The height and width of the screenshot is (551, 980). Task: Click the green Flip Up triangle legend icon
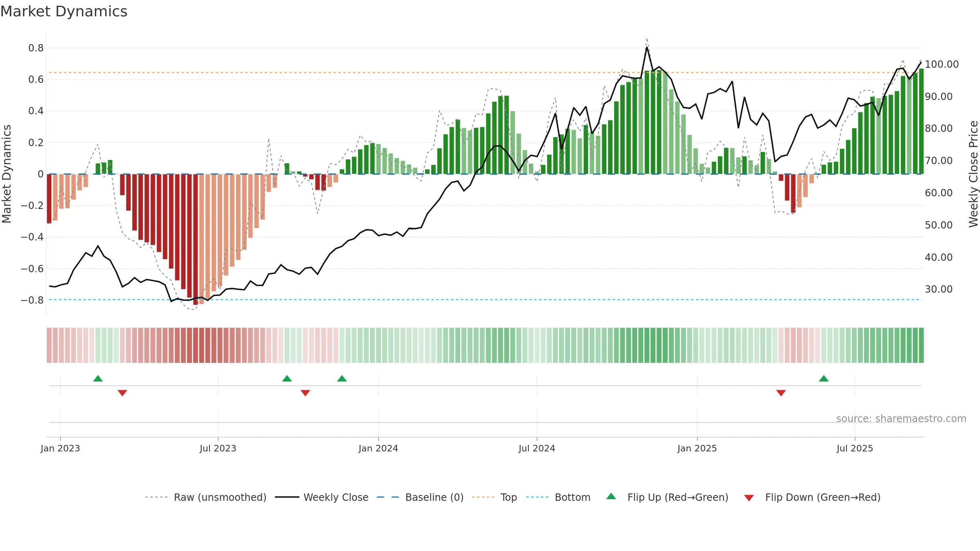coord(611,496)
